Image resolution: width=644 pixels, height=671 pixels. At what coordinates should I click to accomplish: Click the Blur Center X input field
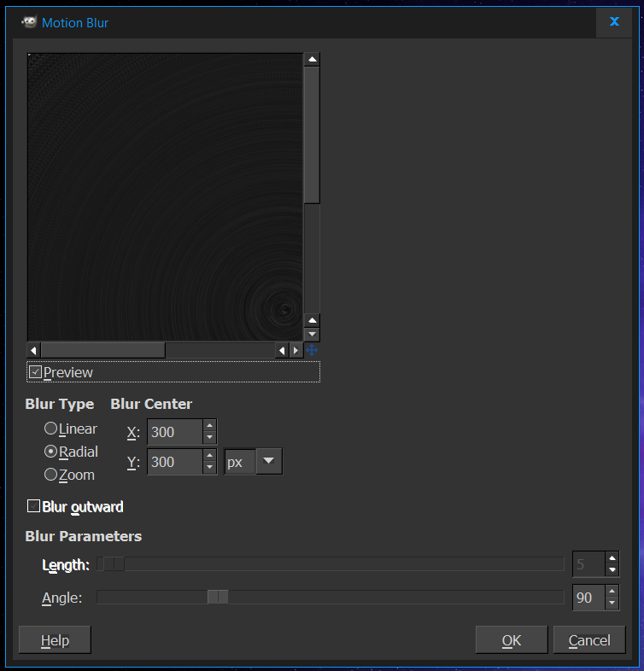coord(175,432)
